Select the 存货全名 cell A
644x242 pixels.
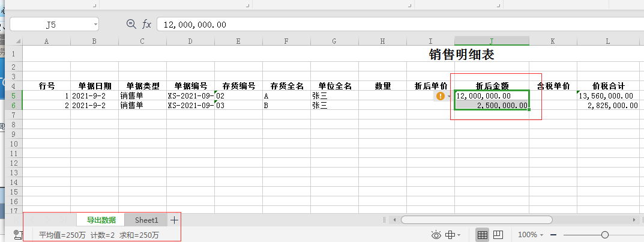pyautogui.click(x=287, y=96)
